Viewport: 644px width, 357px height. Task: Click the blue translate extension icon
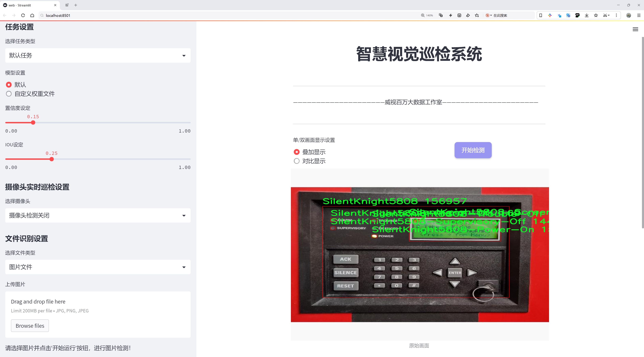[568, 15]
